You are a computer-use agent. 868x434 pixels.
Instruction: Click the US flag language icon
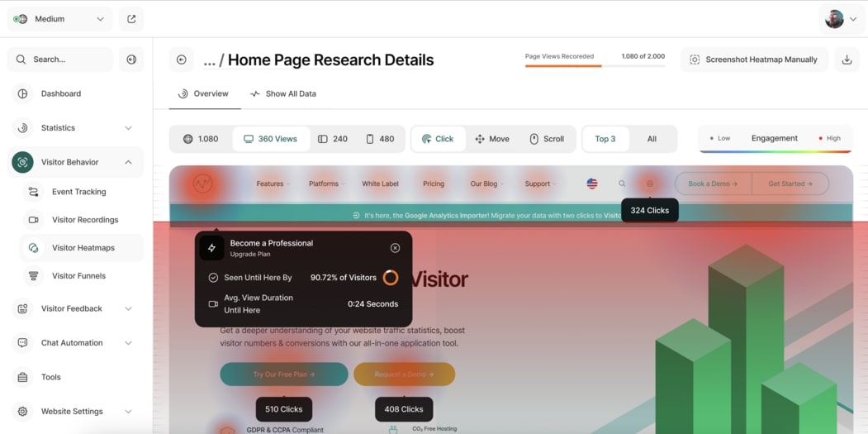[x=592, y=184]
